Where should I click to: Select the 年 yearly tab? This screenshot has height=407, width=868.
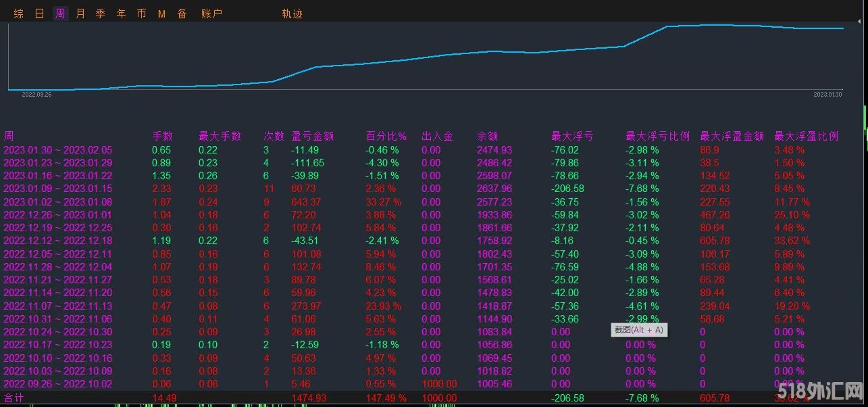click(121, 14)
